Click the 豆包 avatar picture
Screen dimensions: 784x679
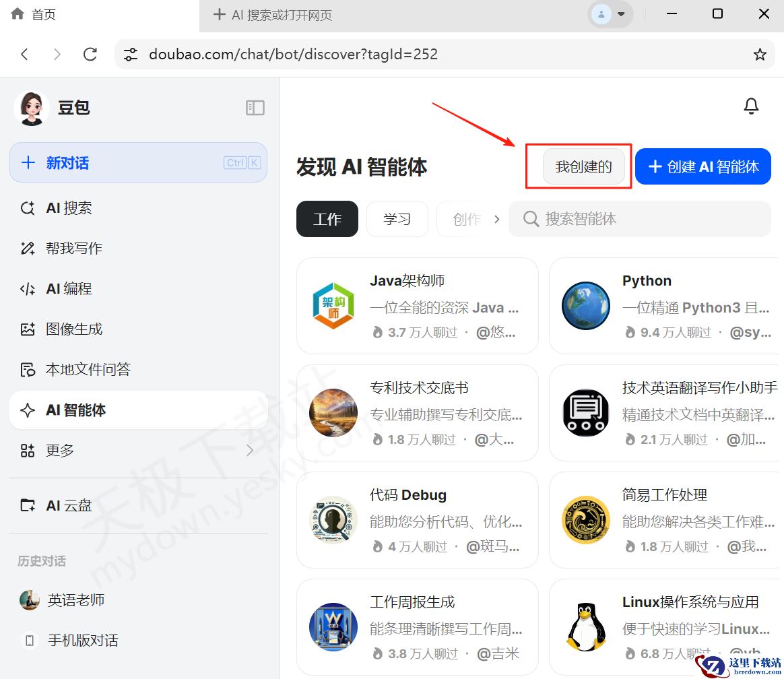point(32,108)
